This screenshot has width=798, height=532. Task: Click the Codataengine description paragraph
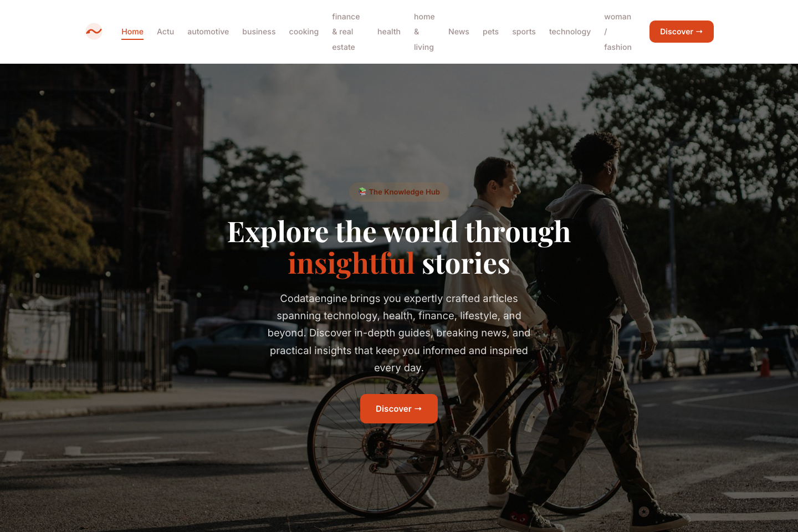click(x=399, y=333)
